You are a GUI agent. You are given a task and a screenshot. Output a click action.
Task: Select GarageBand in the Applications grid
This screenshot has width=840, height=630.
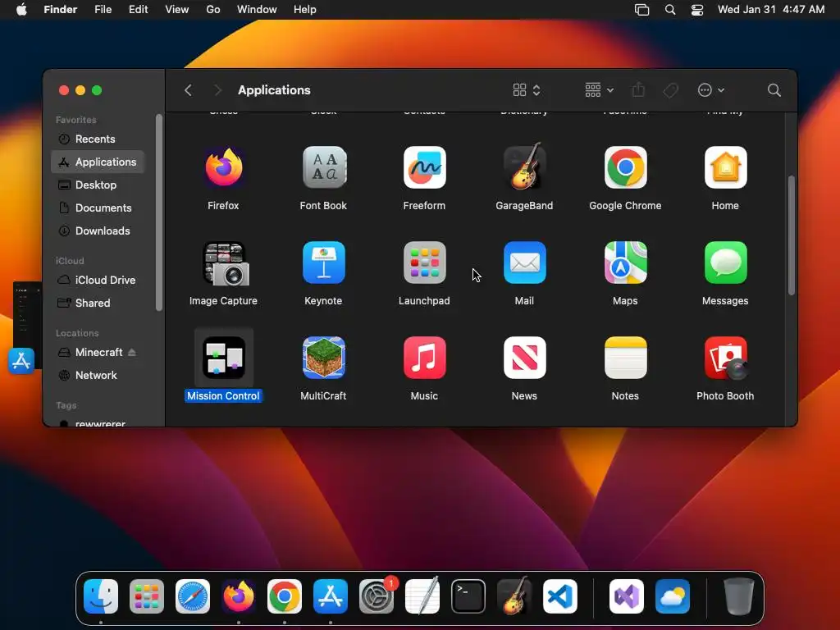coord(524,167)
